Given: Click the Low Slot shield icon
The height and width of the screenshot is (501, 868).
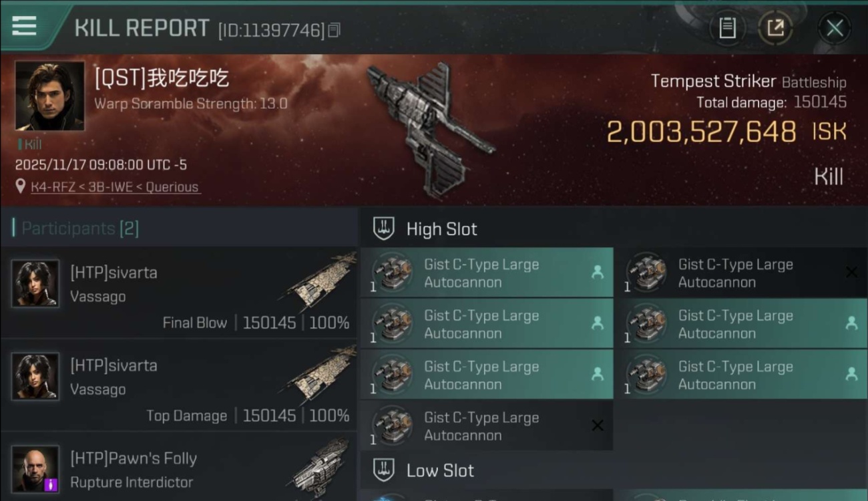Looking at the screenshot, I should 383,470.
